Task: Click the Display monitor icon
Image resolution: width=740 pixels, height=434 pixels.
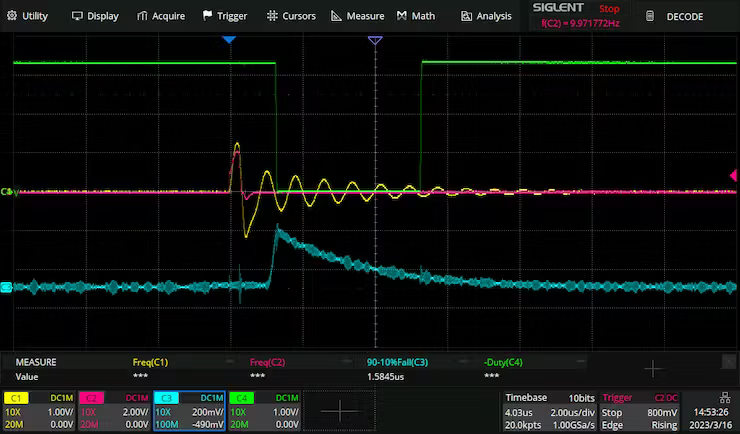Action: point(77,16)
